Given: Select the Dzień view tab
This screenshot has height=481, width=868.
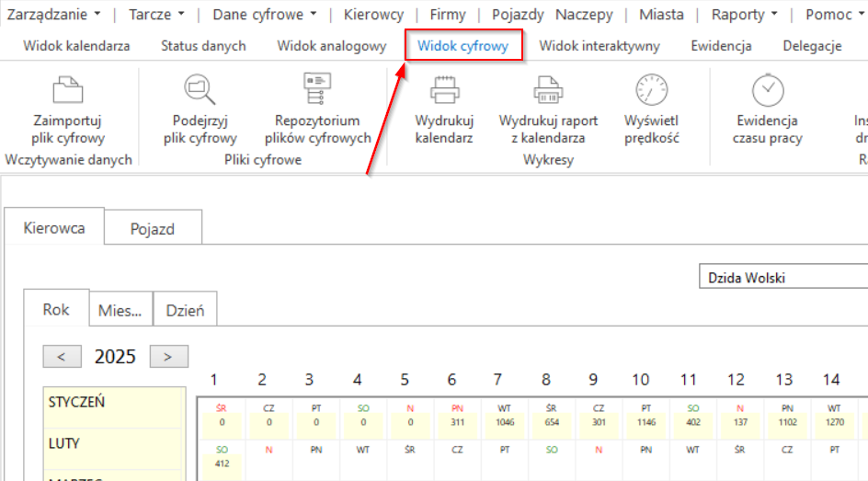Looking at the screenshot, I should tap(185, 310).
